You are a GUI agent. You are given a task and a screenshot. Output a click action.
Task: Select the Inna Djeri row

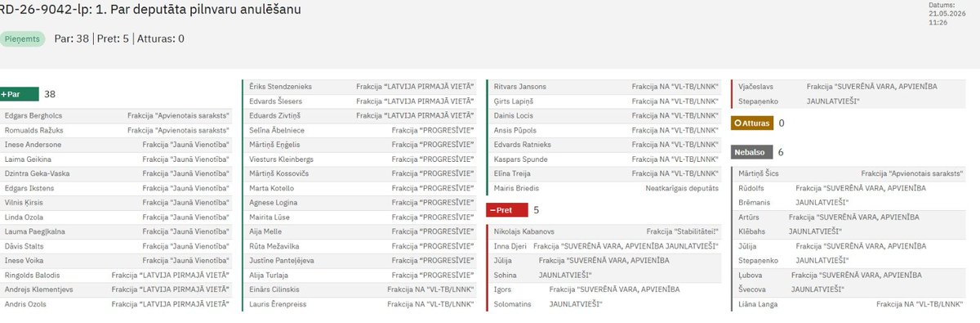[x=604, y=246]
